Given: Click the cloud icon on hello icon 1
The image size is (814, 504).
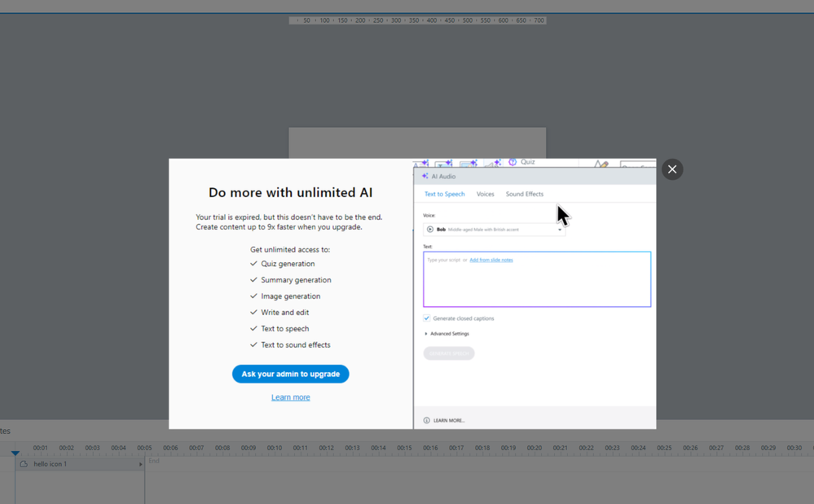Looking at the screenshot, I should pyautogui.click(x=24, y=464).
